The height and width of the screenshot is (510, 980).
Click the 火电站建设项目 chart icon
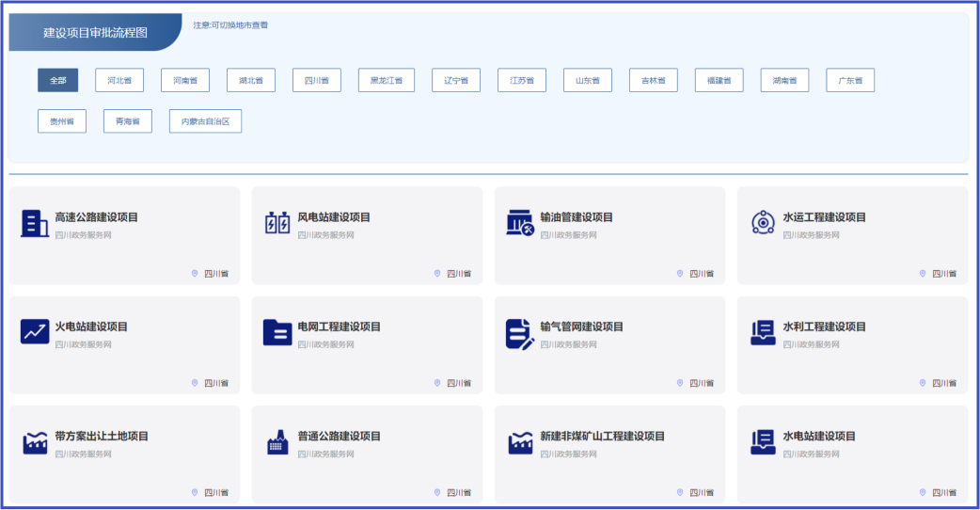tap(35, 331)
